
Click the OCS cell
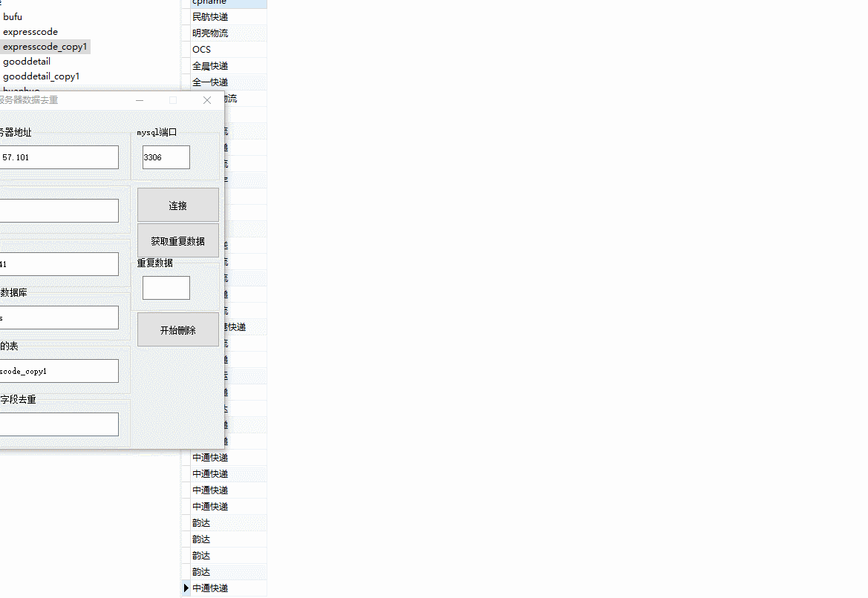pos(229,49)
